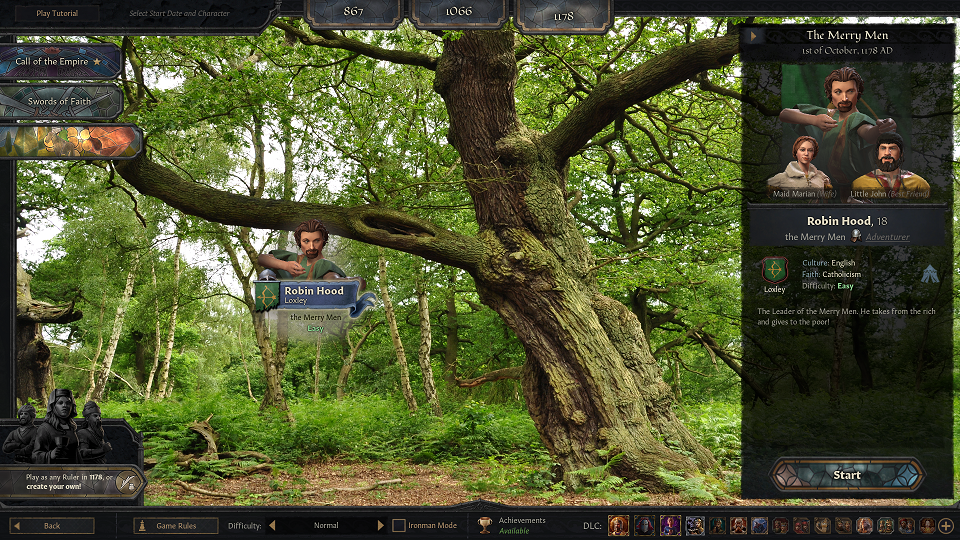Go Back to the previous menu
The height and width of the screenshot is (540, 960).
click(52, 525)
